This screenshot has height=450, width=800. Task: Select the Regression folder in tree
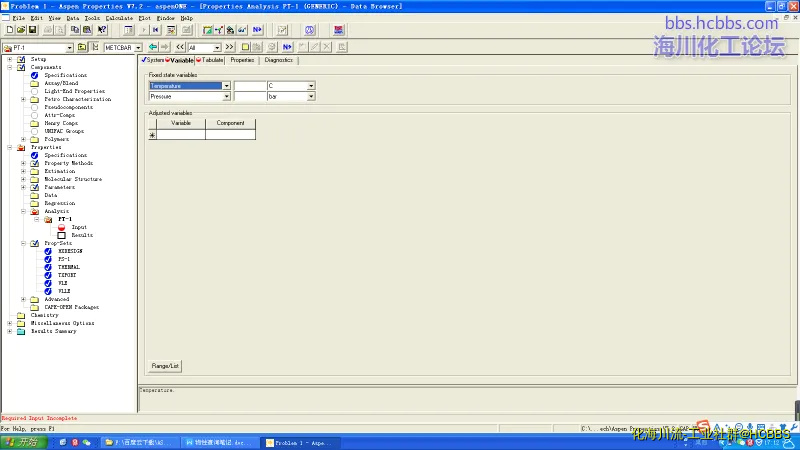pos(59,203)
